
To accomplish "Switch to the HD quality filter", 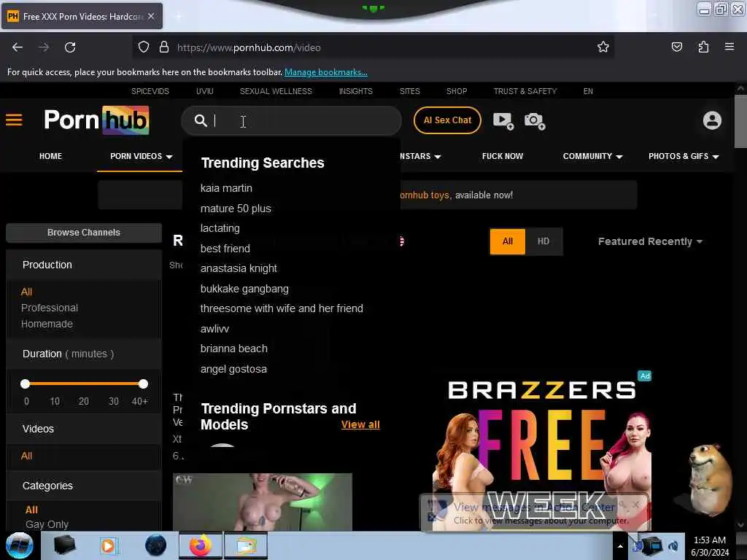I will [x=543, y=241].
